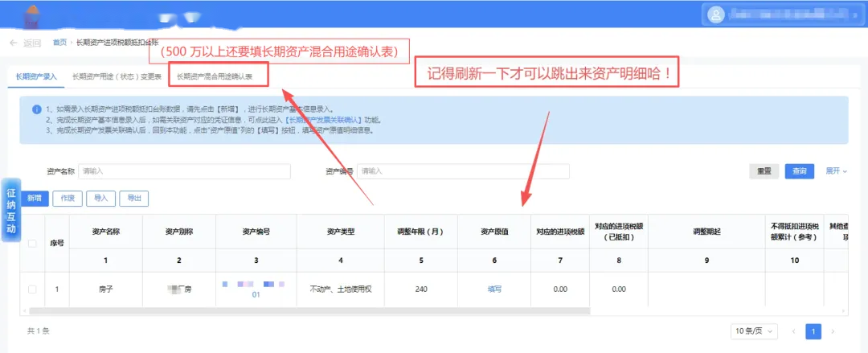
Task: Click the info icon in the blue notice
Action: (36, 109)
